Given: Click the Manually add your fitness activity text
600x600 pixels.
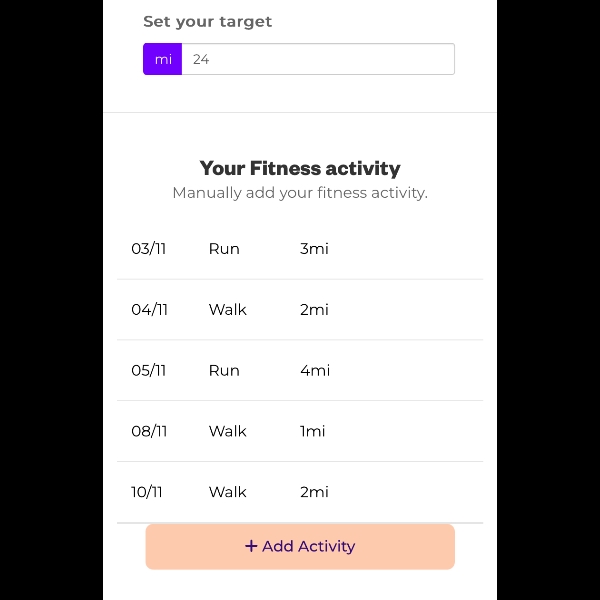Looking at the screenshot, I should coord(300,193).
